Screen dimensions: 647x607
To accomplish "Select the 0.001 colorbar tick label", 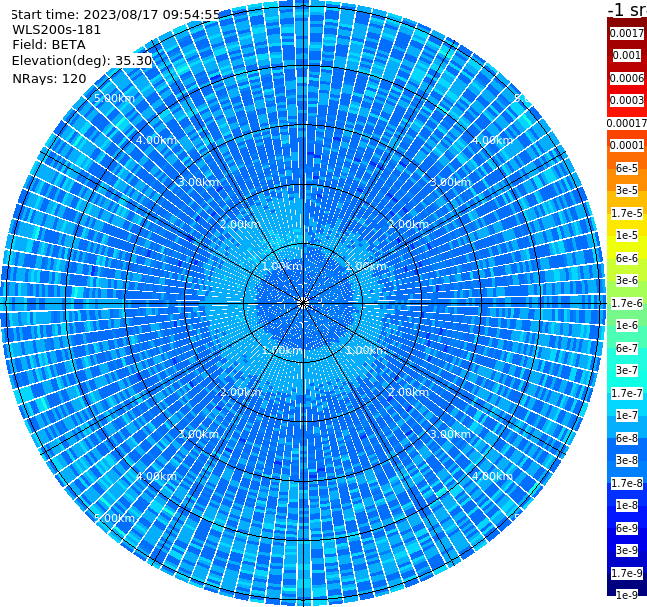I will click(627, 55).
